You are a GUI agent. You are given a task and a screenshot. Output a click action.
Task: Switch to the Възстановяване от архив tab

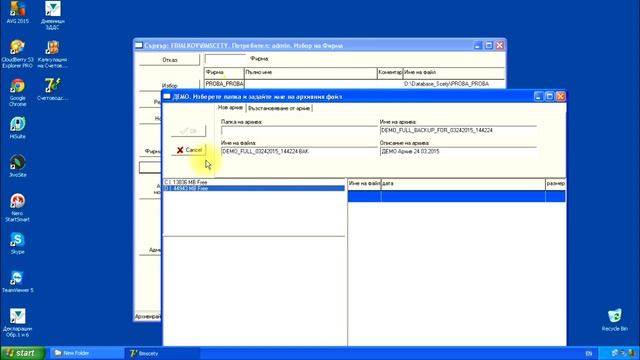(x=279, y=108)
